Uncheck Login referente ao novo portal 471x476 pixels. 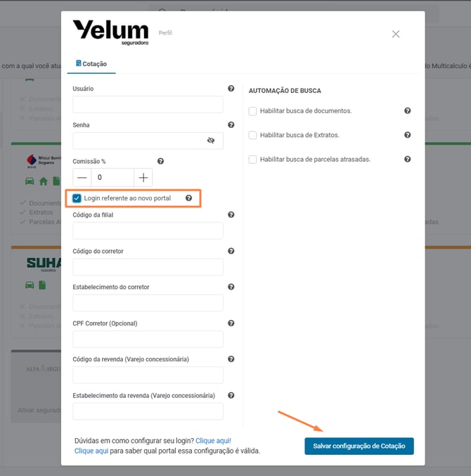click(x=77, y=198)
